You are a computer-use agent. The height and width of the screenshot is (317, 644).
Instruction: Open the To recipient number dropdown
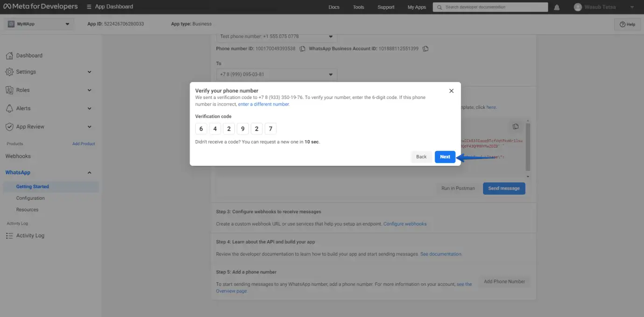pos(276,74)
